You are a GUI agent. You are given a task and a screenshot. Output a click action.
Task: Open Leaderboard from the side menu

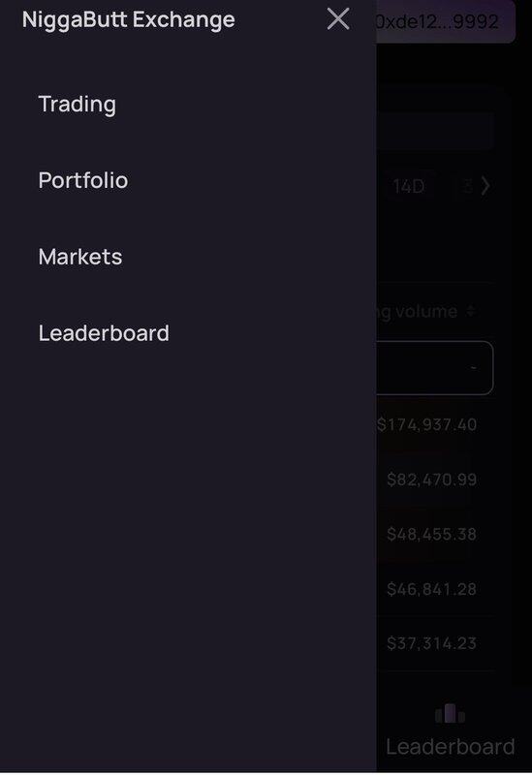[x=104, y=333]
